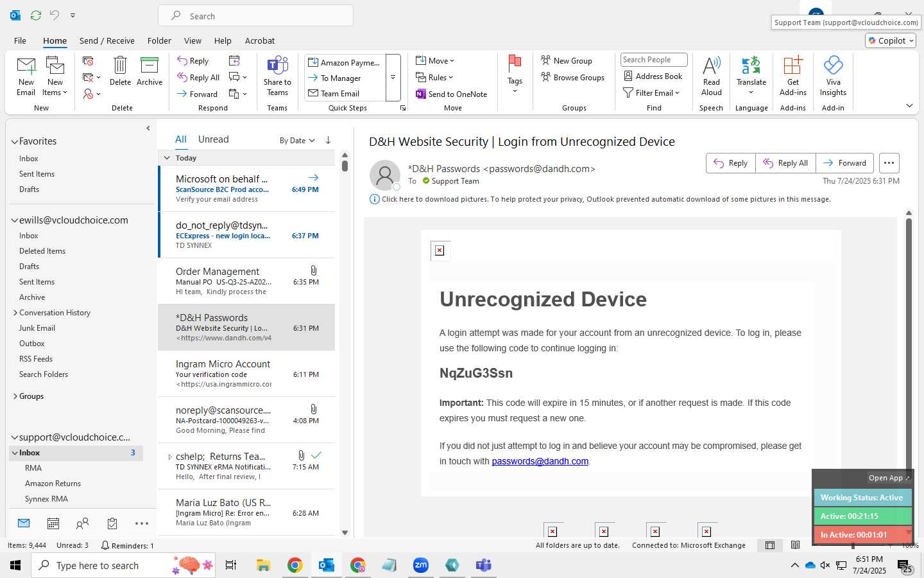Click Reply All in the ribbon
Viewport: 924px width, 578px height.
199,77
